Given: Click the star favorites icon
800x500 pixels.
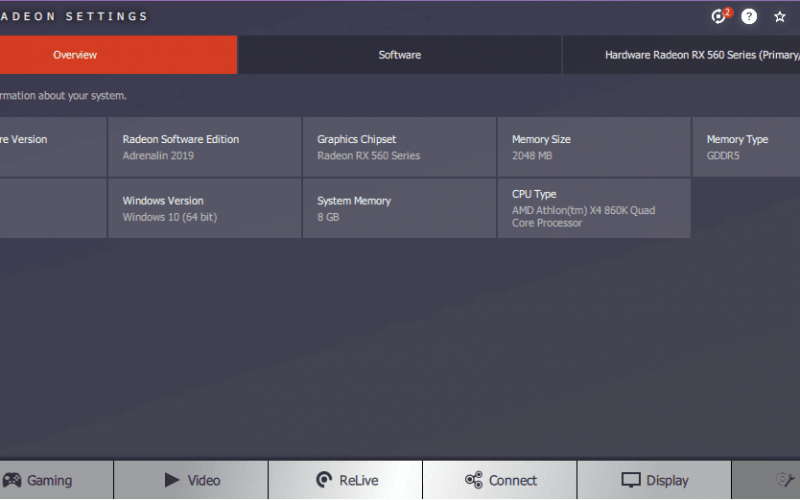Looking at the screenshot, I should click(x=779, y=17).
